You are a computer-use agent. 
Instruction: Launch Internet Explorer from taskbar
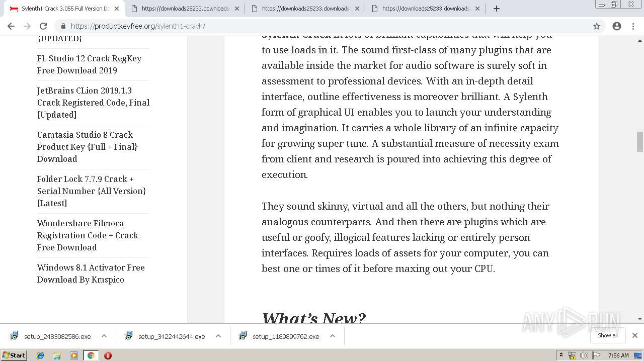[40, 355]
